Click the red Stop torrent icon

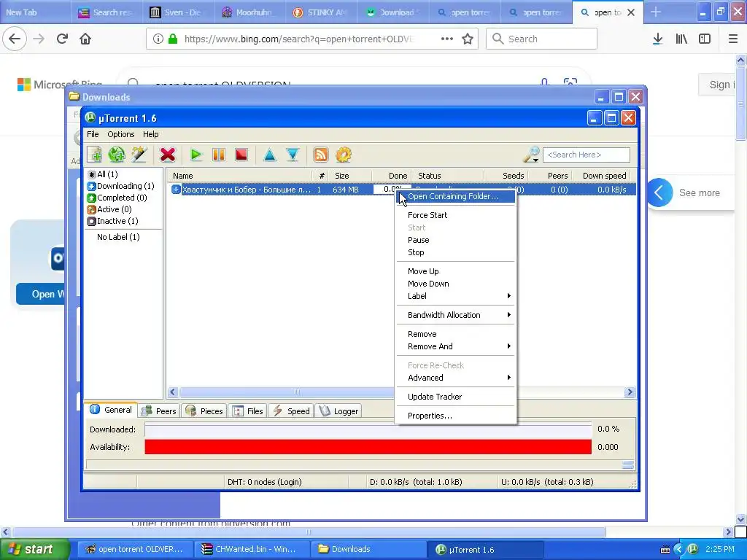click(241, 155)
